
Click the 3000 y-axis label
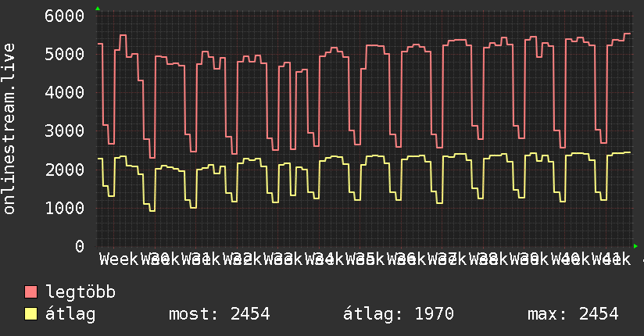pos(65,131)
